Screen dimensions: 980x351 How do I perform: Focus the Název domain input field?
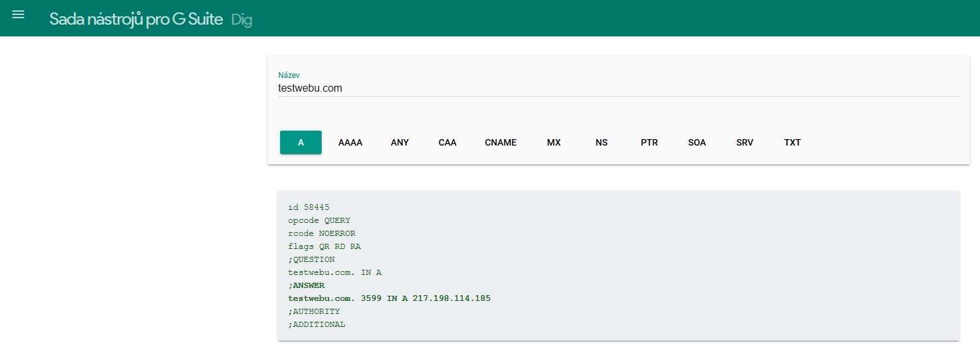point(617,88)
